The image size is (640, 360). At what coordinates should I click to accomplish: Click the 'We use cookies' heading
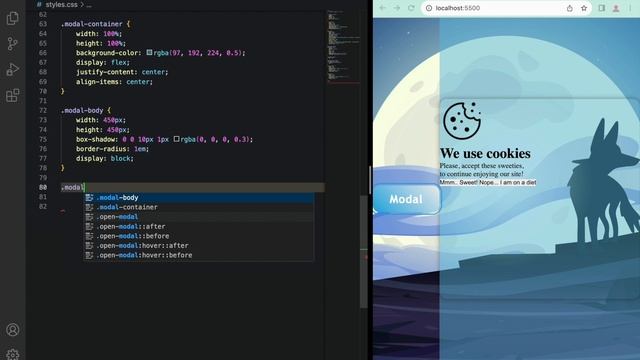click(485, 153)
